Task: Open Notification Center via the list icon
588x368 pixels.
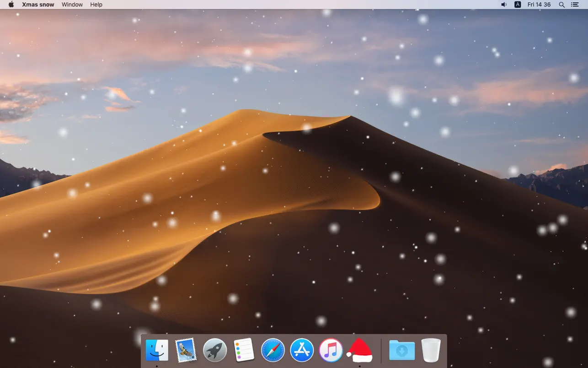Action: coord(575,5)
